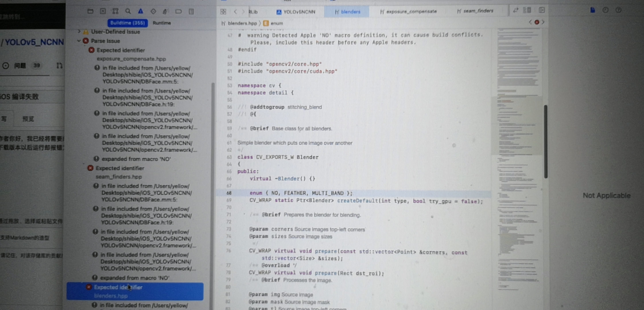
Task: Open the Project navigator folder icon
Action: [x=90, y=11]
